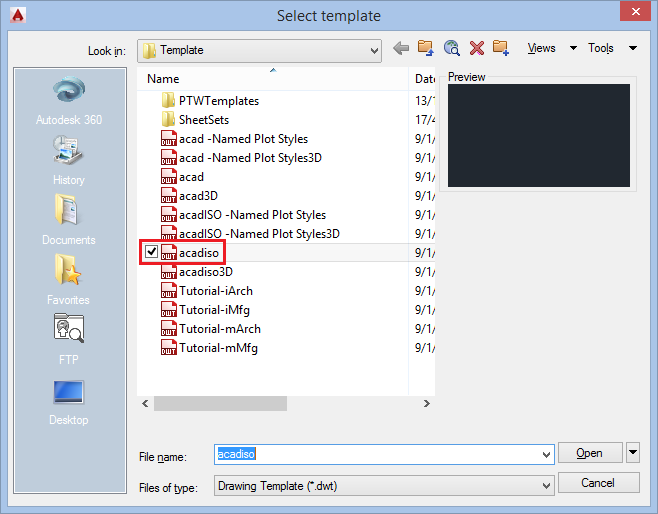Close the Select template dialog
Screen dimensions: 658x514
[x=636, y=11]
